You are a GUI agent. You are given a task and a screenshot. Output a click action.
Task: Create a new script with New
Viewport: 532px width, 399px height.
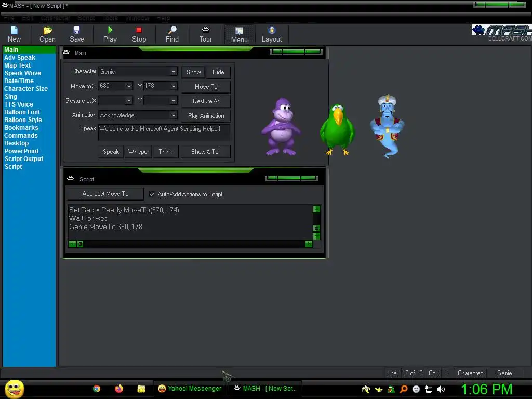pos(14,34)
